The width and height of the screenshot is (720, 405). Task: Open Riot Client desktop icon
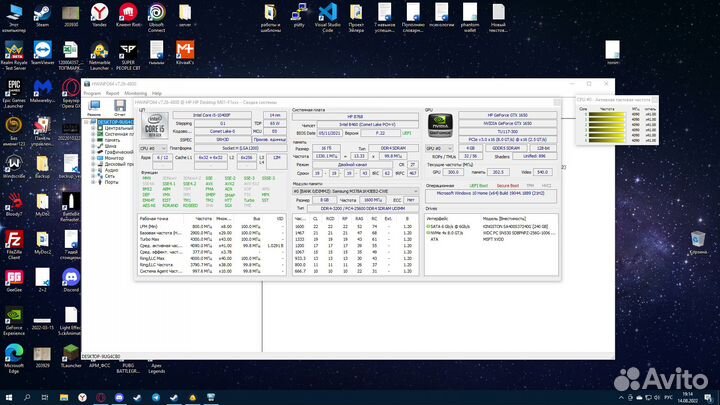click(x=128, y=15)
